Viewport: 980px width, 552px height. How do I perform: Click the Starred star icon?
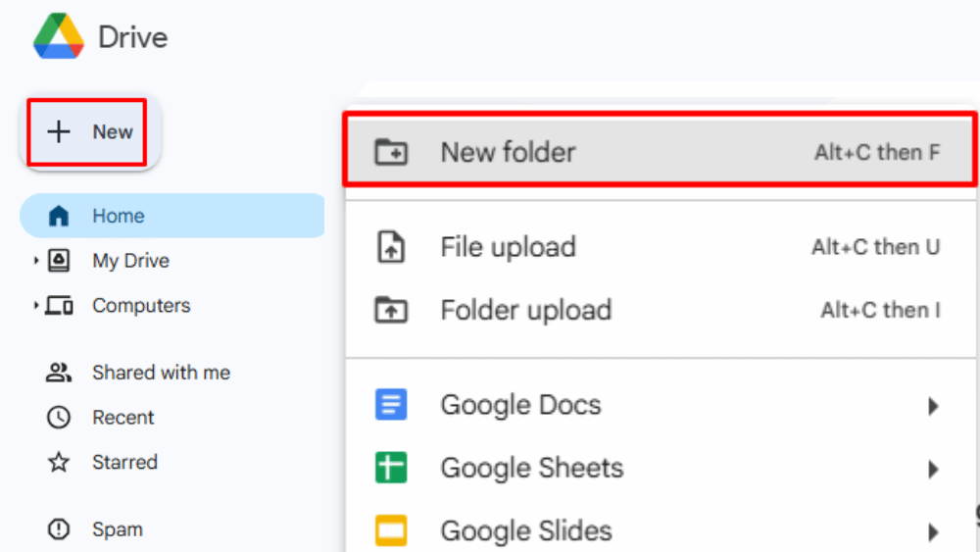pos(59,463)
